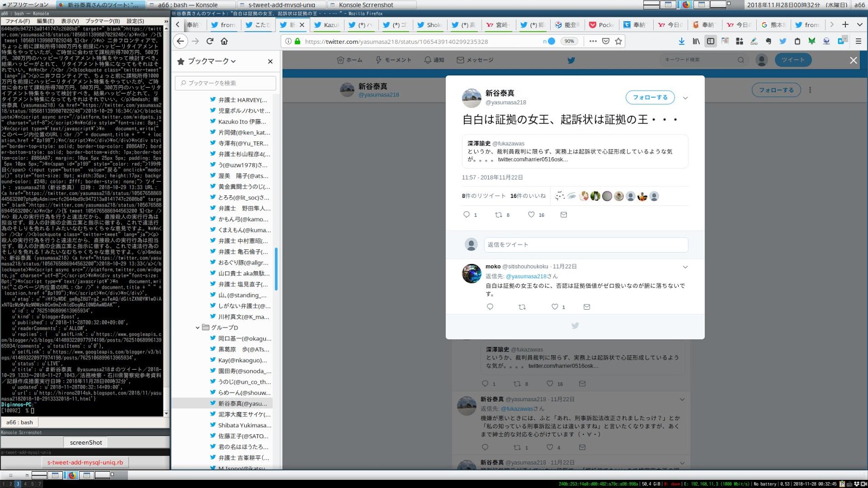Go back with Firefox's back arrow button
868x488 pixels.
181,41
